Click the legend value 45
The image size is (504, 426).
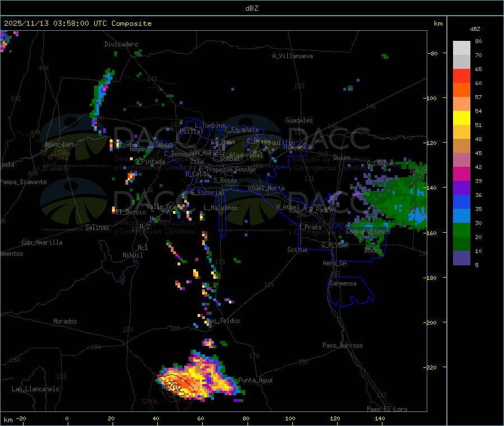coord(478,153)
